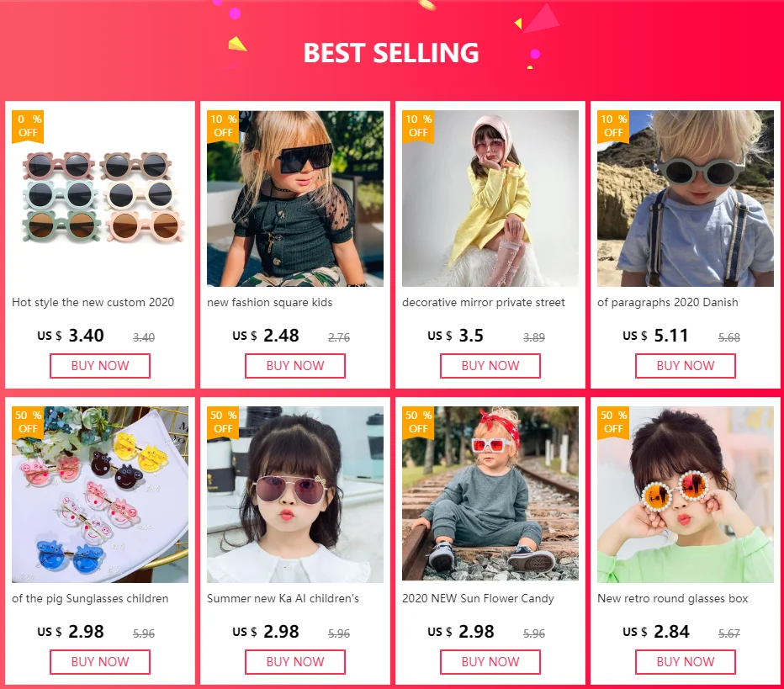Open the toddler on railway tracks product image
Viewport: 784px width, 689px height.
point(490,495)
